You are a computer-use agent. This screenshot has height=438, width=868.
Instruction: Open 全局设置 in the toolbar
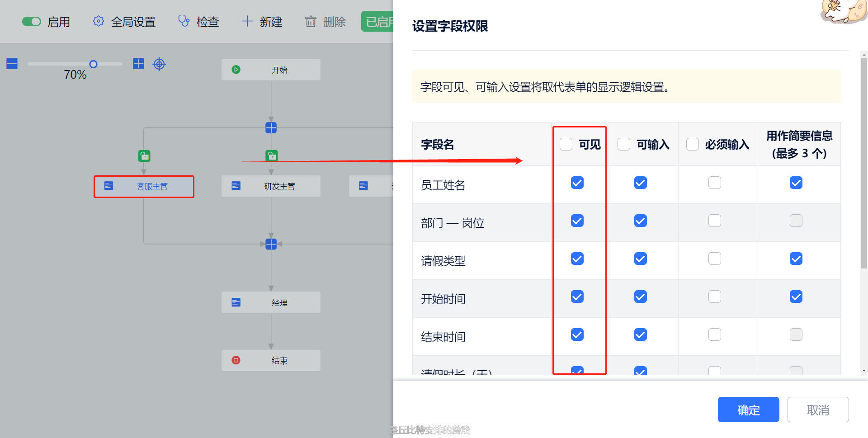point(124,22)
